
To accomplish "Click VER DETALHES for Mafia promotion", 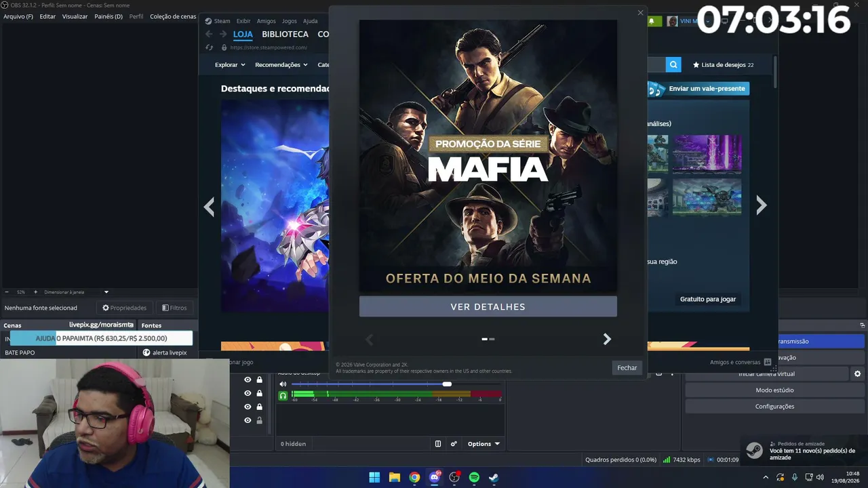I will point(488,306).
